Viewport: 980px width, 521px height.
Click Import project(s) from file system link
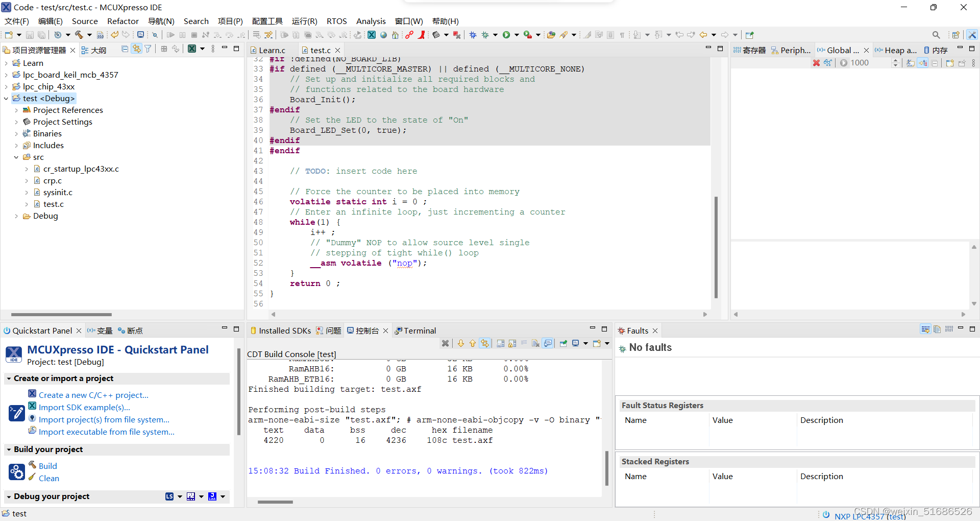(x=104, y=420)
